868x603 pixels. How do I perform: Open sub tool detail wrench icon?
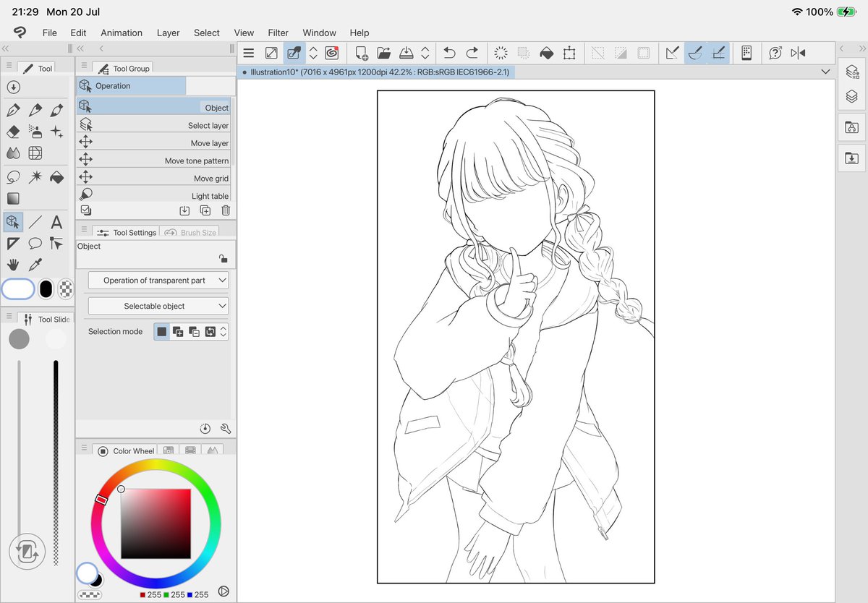click(x=225, y=428)
